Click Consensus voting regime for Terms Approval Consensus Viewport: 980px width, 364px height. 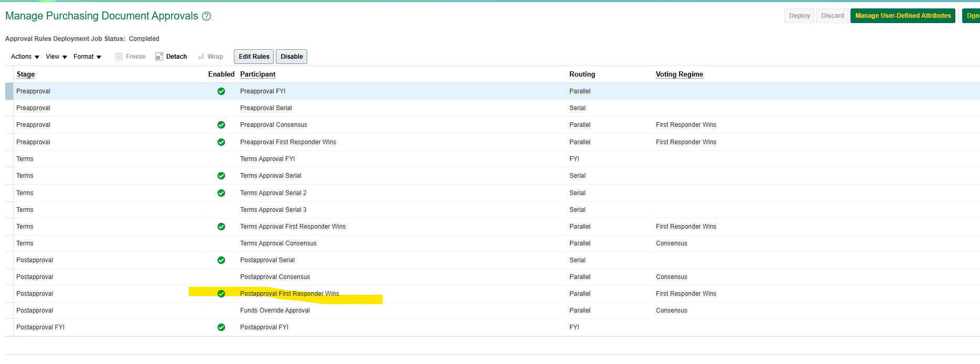[671, 243]
